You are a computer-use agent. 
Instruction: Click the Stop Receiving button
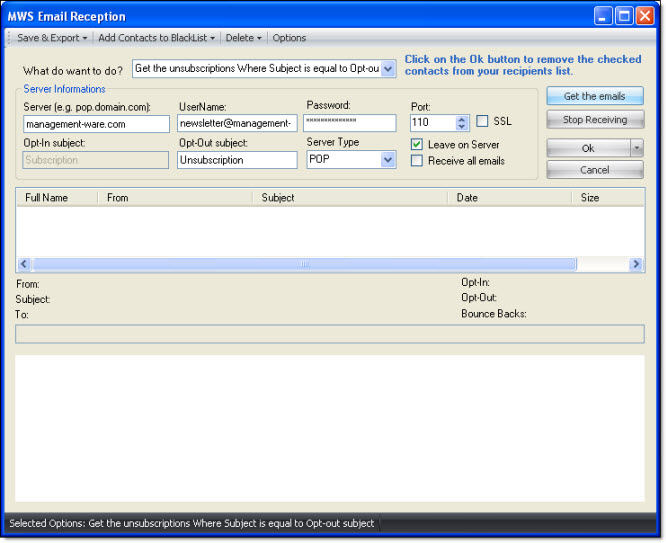595,120
